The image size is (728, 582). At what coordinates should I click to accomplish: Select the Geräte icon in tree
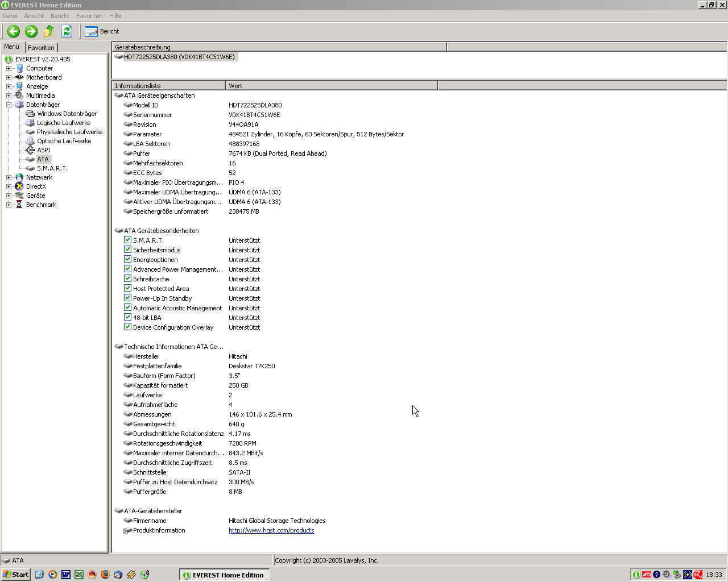pyautogui.click(x=19, y=196)
